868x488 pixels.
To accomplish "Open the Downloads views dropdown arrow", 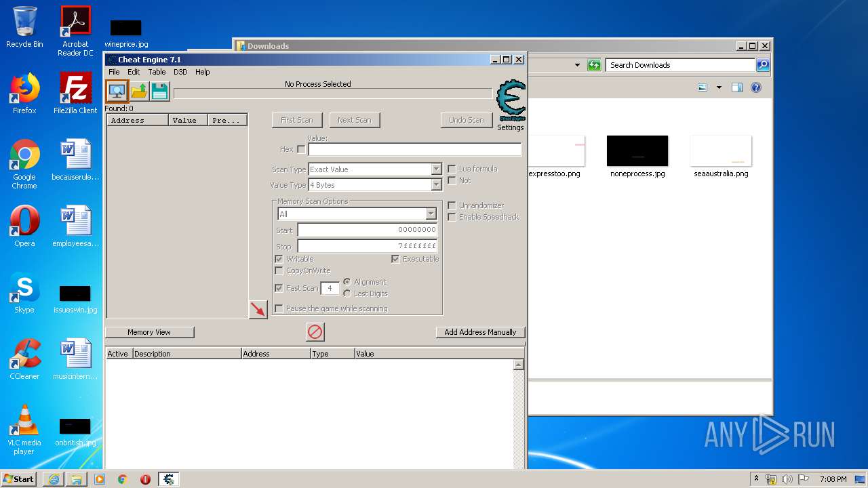I will point(719,87).
